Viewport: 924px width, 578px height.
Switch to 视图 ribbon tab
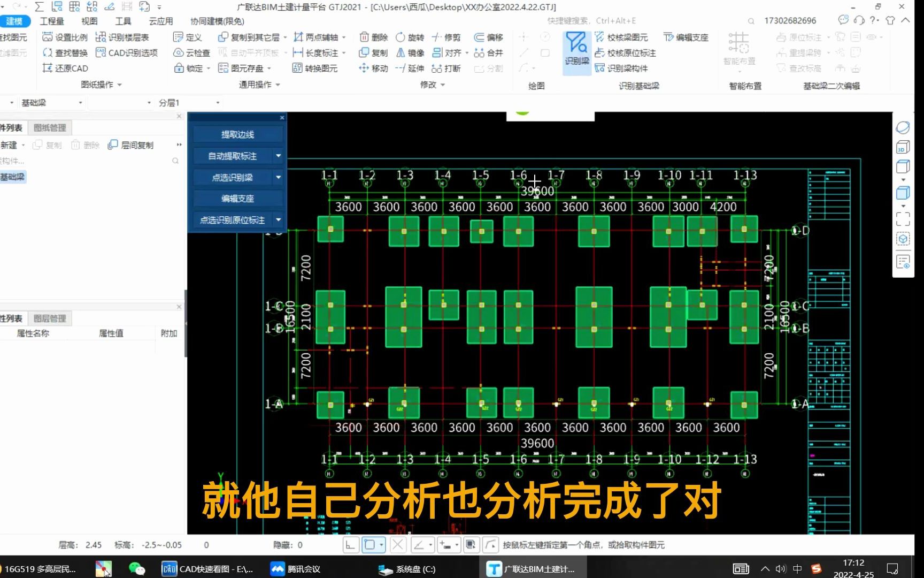pyautogui.click(x=89, y=21)
